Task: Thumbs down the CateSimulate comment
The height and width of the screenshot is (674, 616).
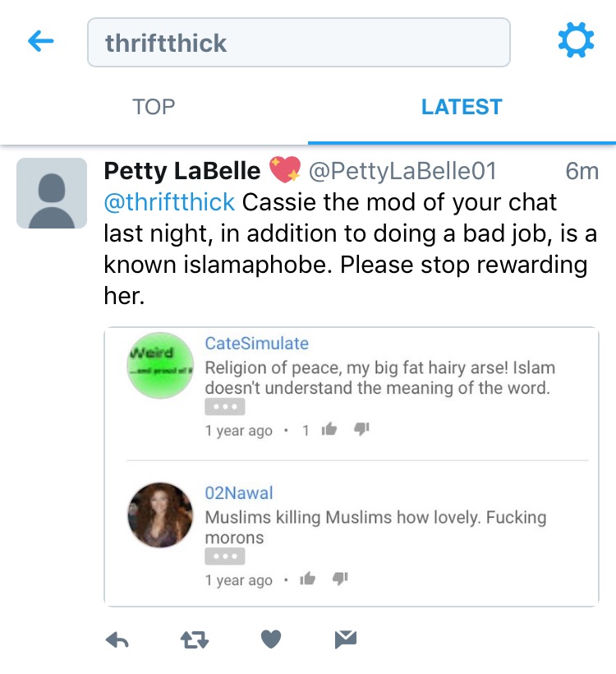Action: [x=361, y=429]
